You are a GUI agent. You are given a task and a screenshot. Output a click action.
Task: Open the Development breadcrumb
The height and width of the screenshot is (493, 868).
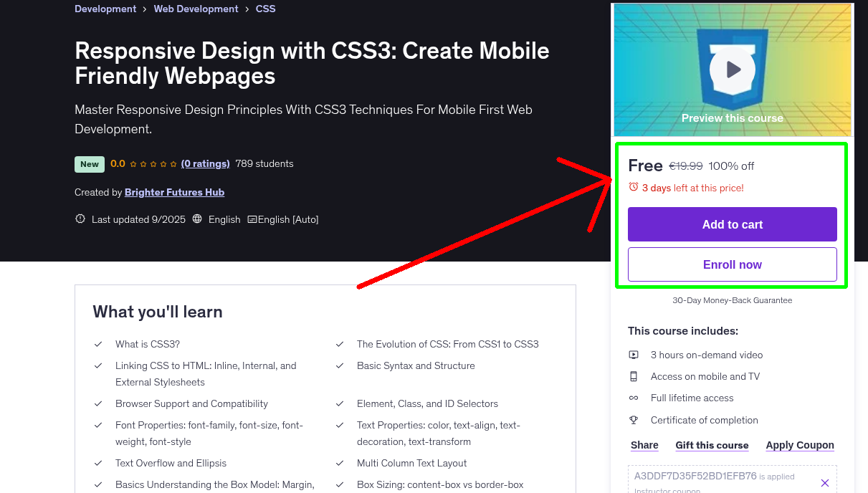pos(105,9)
